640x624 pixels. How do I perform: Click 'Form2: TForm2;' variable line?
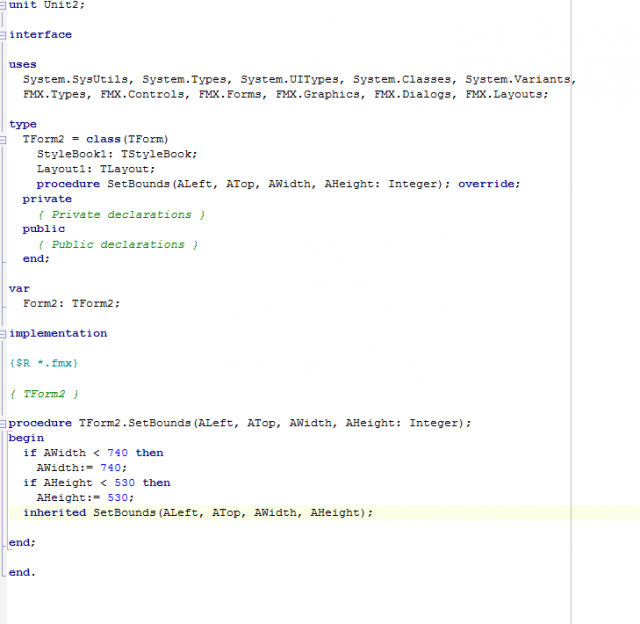71,303
